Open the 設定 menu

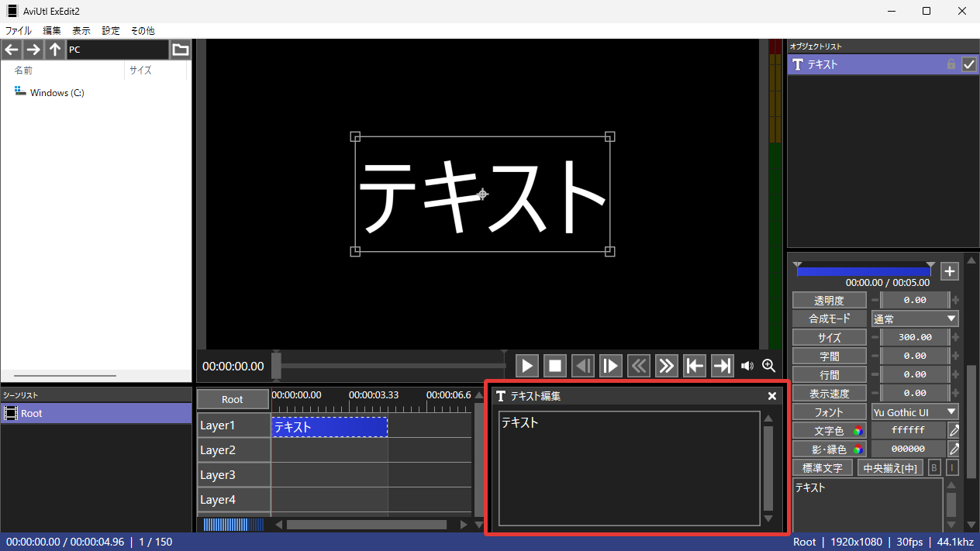coord(111,31)
